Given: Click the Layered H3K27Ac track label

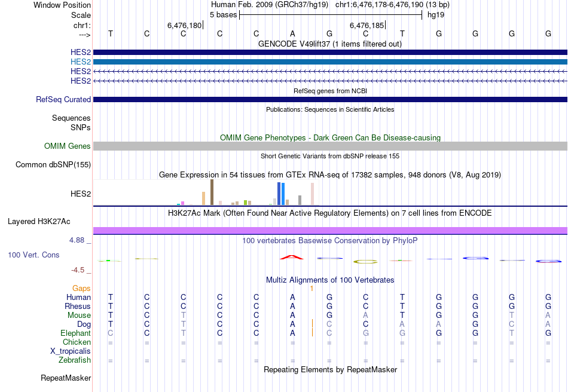Looking at the screenshot, I should (39, 222).
